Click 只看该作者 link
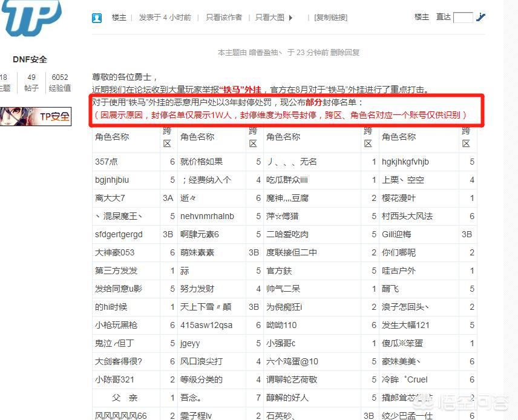The image size is (518, 420). [224, 18]
